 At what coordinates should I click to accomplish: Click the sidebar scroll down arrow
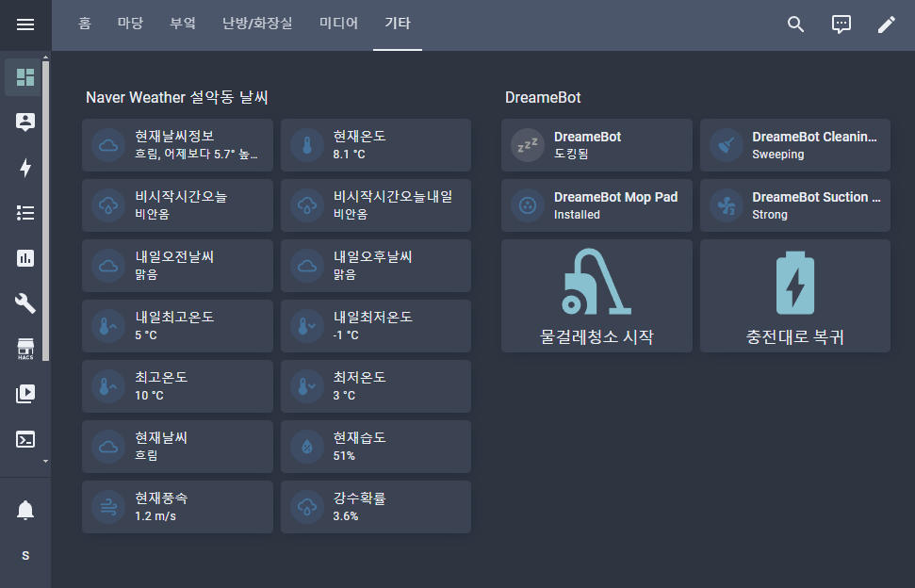click(x=45, y=462)
